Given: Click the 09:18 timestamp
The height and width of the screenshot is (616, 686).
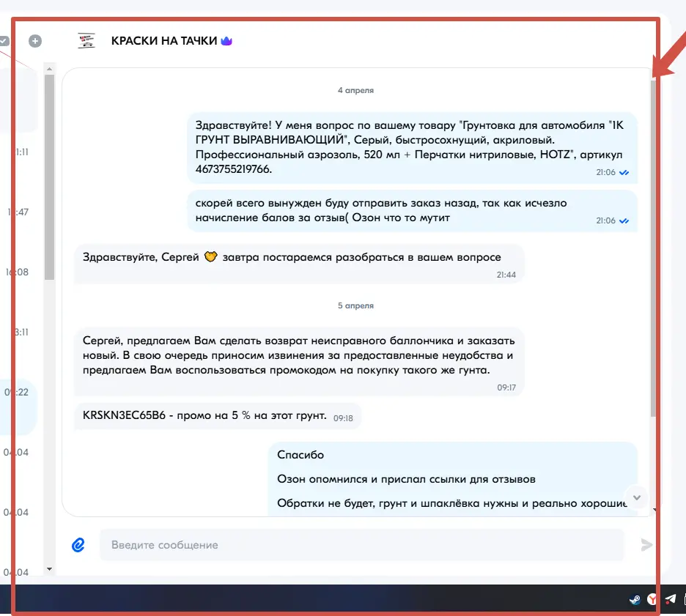Looking at the screenshot, I should [343, 418].
